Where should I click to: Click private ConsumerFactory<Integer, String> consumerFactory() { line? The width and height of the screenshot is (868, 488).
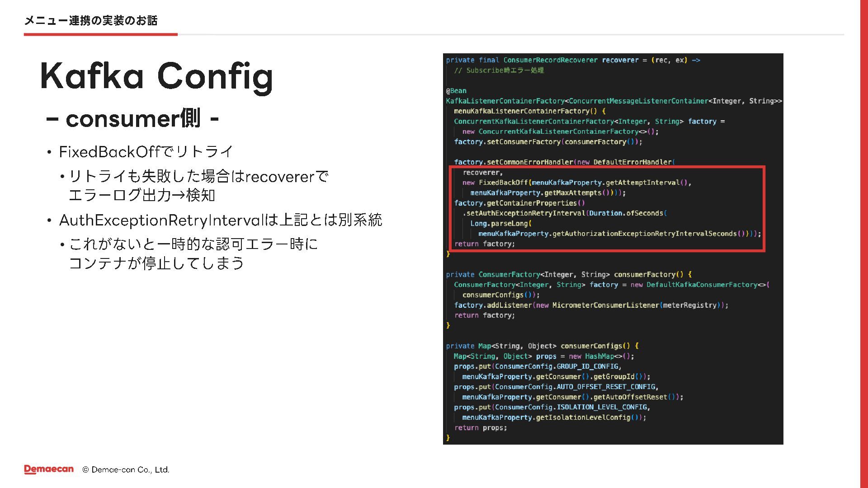point(569,275)
